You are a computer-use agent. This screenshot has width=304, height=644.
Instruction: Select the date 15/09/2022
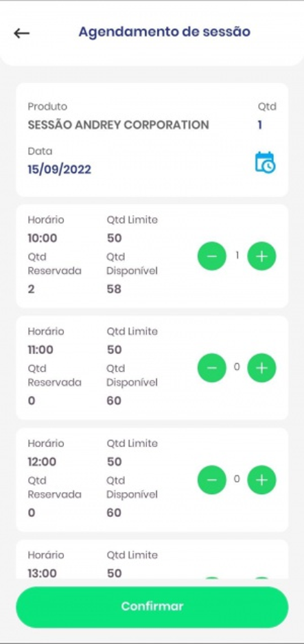point(59,169)
